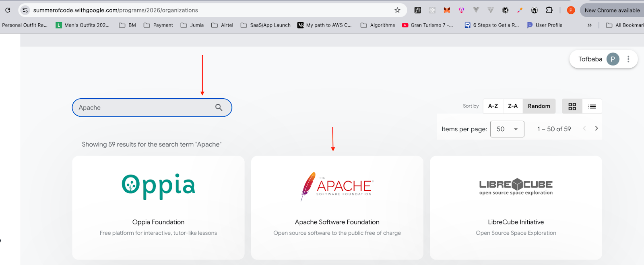
Task: Go to the next page of results
Action: 597,128
